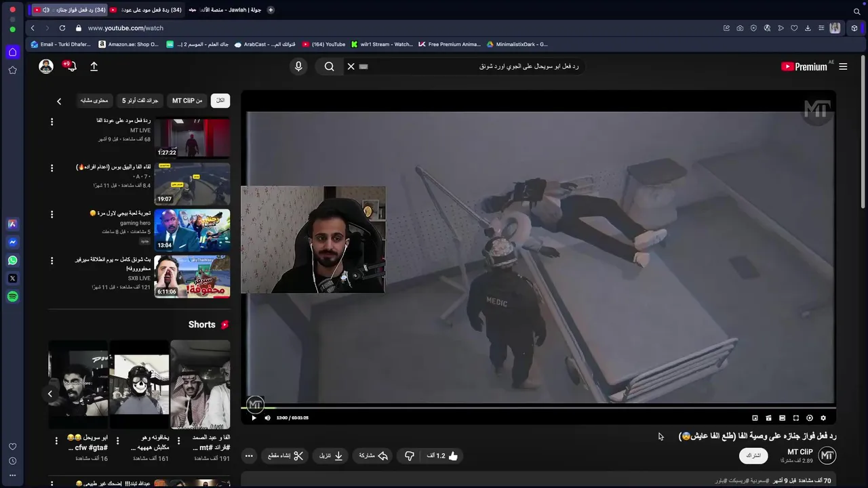
Task: Open the extensions cube icon
Action: [x=854, y=28]
